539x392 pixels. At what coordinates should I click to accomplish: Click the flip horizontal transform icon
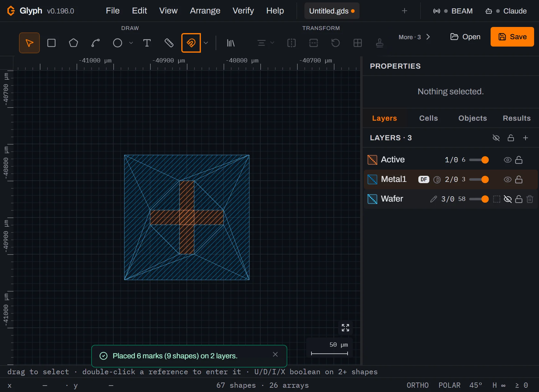point(292,43)
